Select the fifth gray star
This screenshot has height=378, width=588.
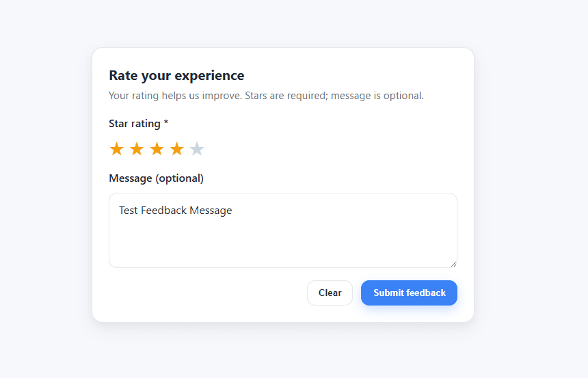197,149
